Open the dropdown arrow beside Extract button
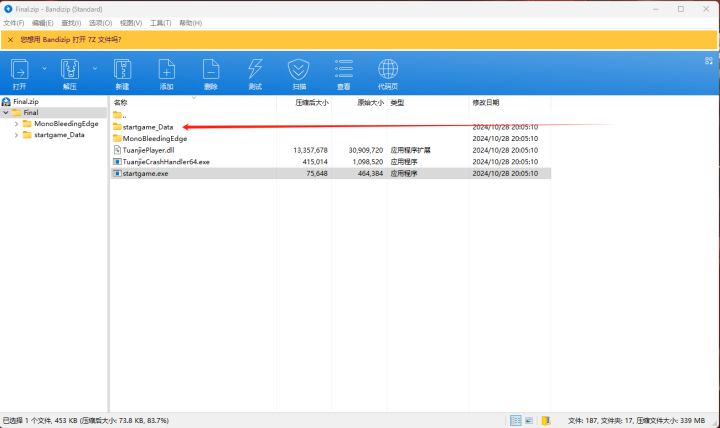The image size is (720, 428). [95, 69]
